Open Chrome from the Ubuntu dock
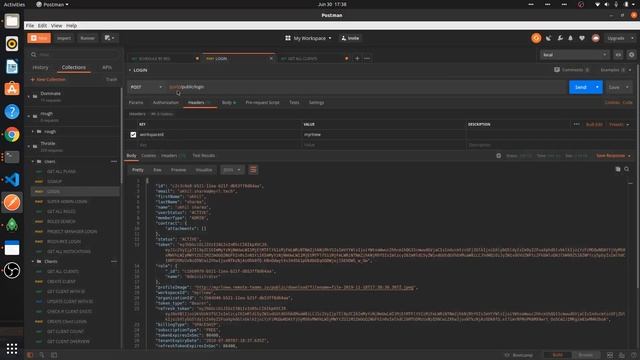The image size is (640, 360). [12, 134]
